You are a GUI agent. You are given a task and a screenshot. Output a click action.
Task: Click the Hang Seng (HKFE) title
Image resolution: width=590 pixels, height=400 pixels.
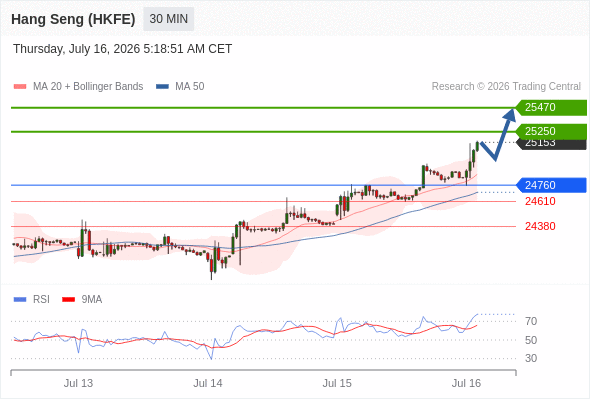73,19
